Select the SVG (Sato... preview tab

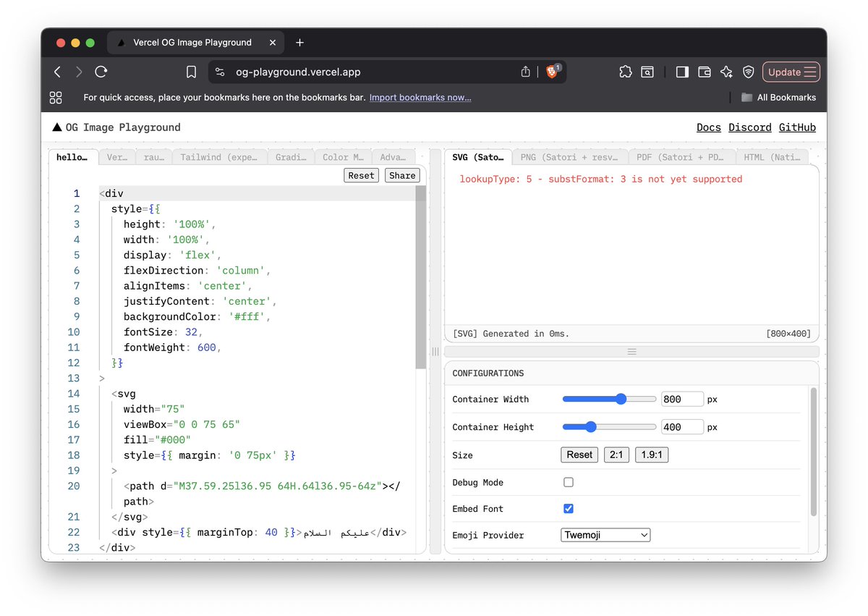(478, 157)
